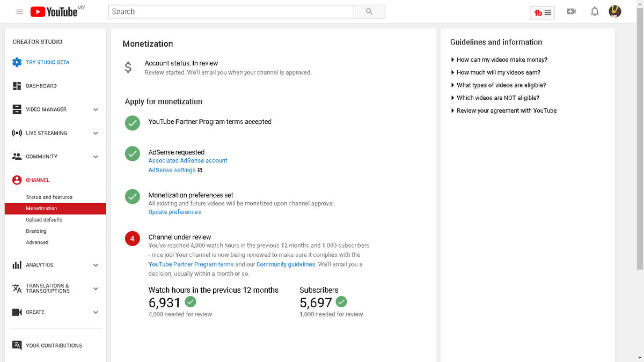Select the Monetization menu item
The image size is (644, 362).
pos(55,209)
